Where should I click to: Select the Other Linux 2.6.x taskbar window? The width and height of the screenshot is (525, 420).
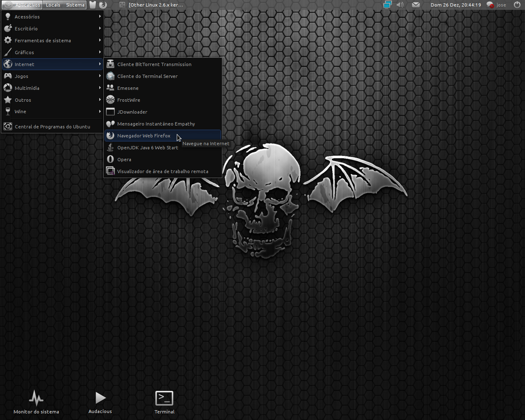tap(151, 5)
